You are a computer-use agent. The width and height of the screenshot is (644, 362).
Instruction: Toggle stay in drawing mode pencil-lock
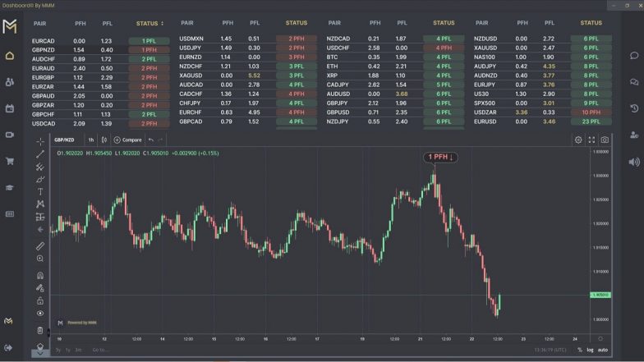(x=40, y=288)
